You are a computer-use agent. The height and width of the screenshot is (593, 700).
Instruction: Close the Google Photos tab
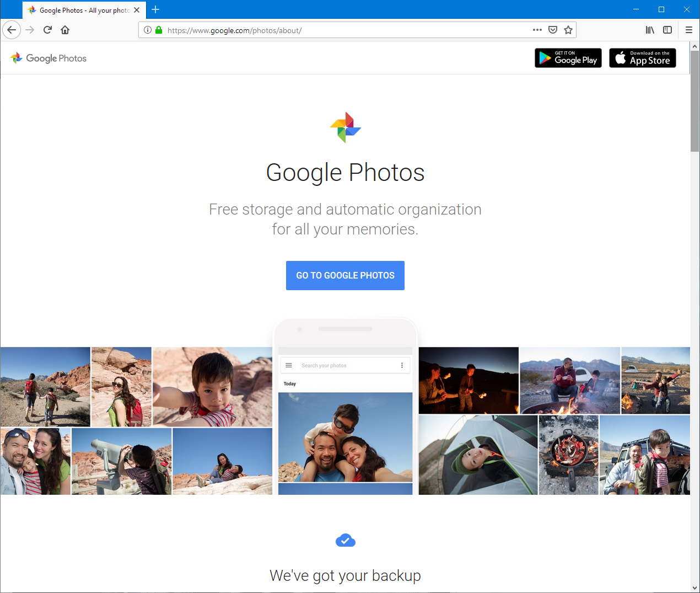[x=137, y=10]
